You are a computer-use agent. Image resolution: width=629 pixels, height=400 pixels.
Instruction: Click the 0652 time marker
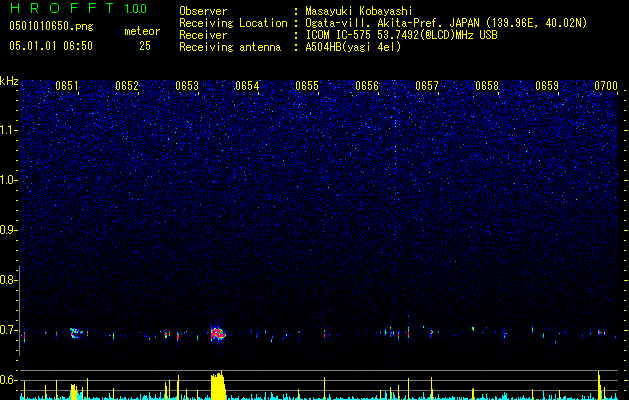(x=127, y=86)
